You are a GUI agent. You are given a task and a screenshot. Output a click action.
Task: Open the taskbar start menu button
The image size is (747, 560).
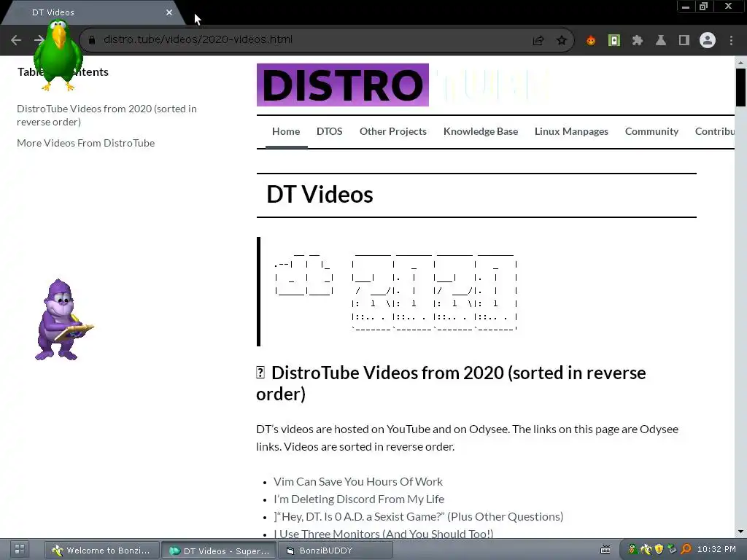(20, 549)
